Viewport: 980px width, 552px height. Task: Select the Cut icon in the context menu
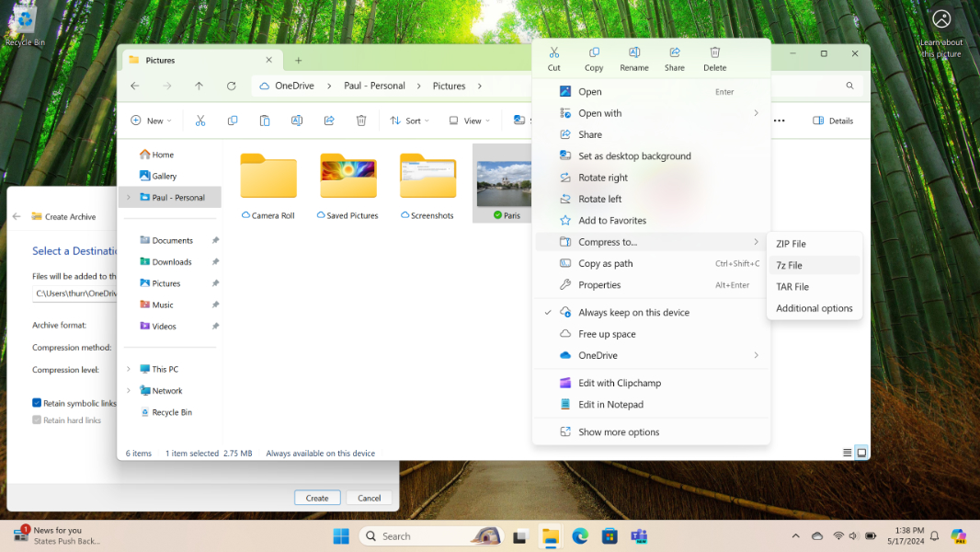[553, 57]
